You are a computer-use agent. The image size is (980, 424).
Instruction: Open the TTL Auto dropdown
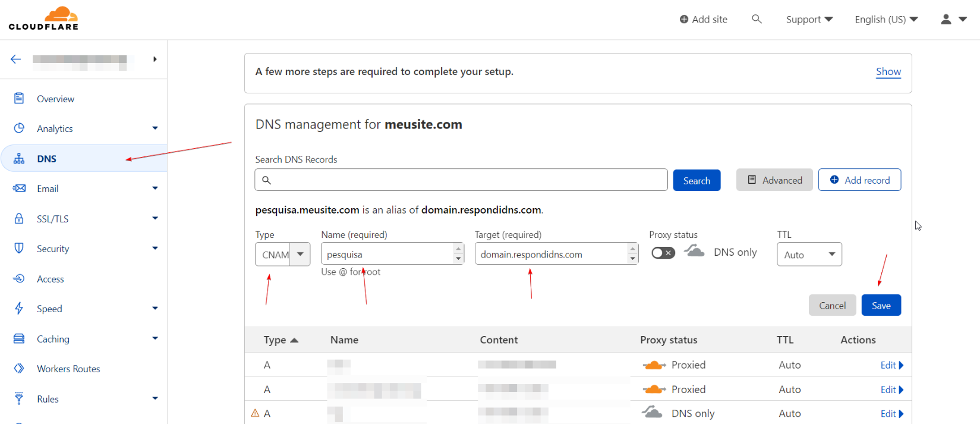(x=809, y=254)
